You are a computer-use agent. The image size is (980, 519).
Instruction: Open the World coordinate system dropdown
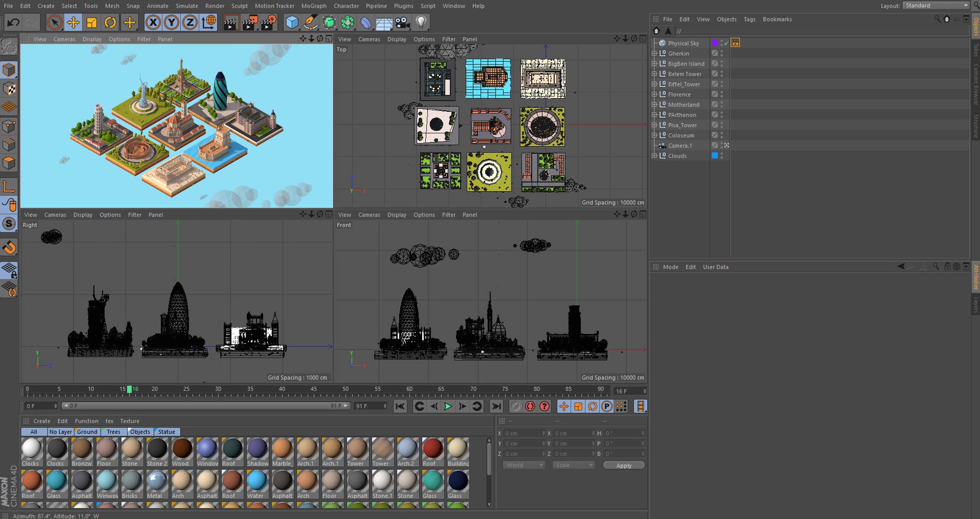coord(524,465)
